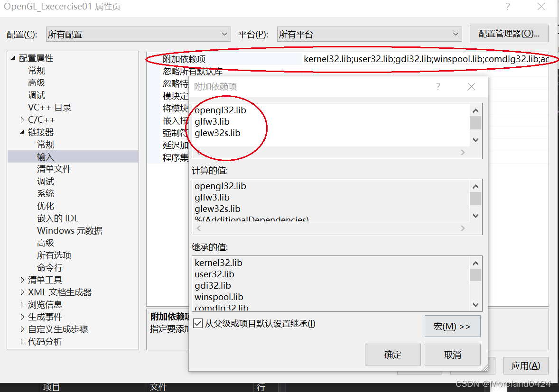Expand the 清单工具 tree node
This screenshot has width=559, height=392.
click(x=22, y=280)
